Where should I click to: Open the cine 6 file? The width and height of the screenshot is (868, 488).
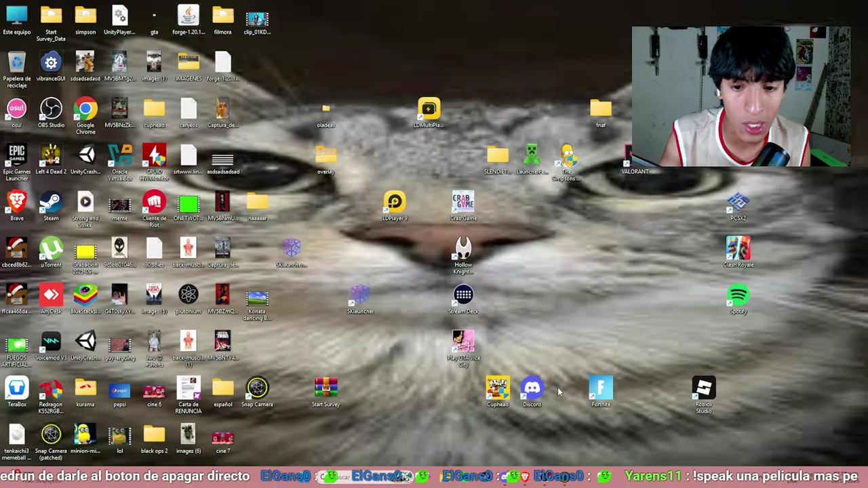click(x=155, y=392)
